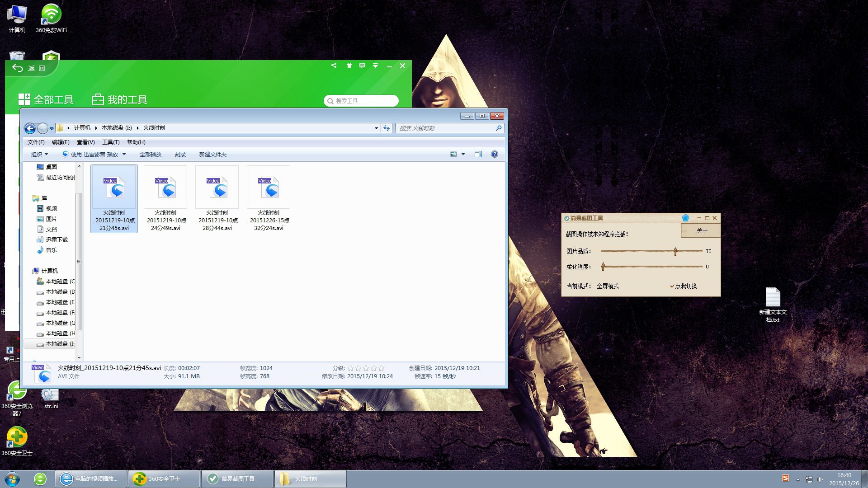868x488 pixels.
Task: Select video 火线时刻_20151219-10点21分45s.avi
Action: pyautogui.click(x=114, y=199)
